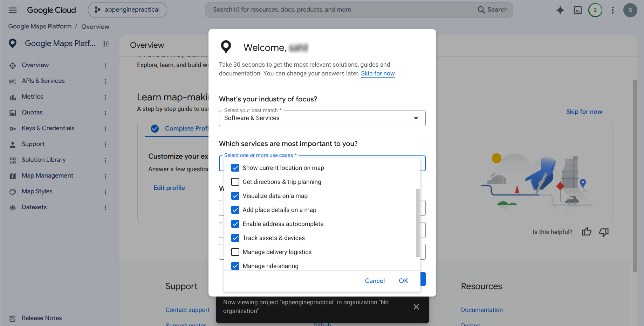Open Metrics in the sidebar
The image size is (644, 326).
click(32, 97)
